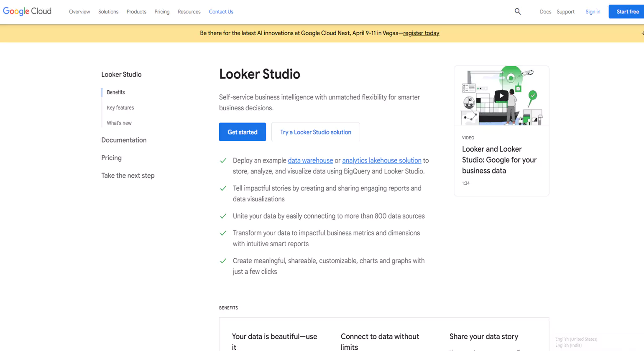Click Sign in

[593, 11]
